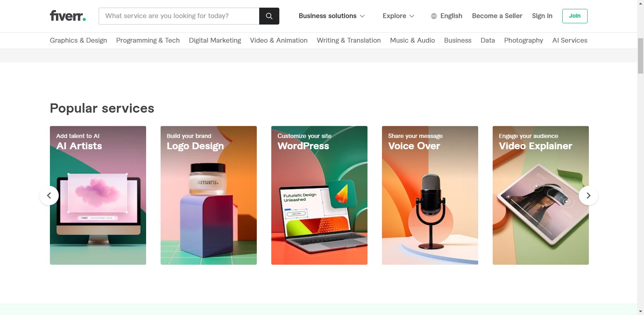Click the vertical page scrollbar thumb

640,56
